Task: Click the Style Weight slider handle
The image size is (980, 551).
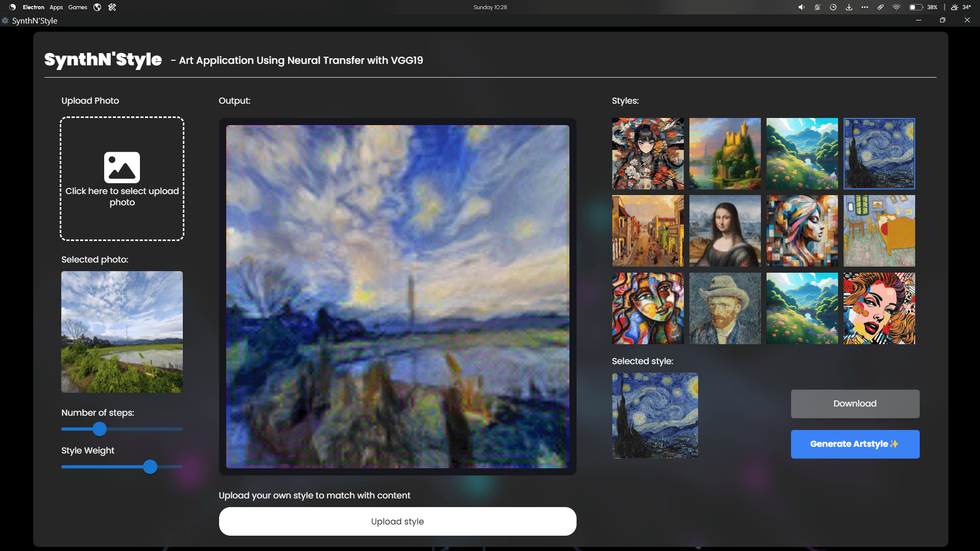Action: (x=150, y=467)
